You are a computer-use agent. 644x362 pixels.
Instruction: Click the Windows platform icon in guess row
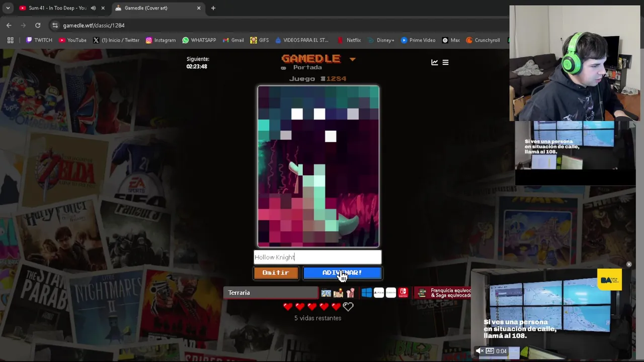click(366, 293)
